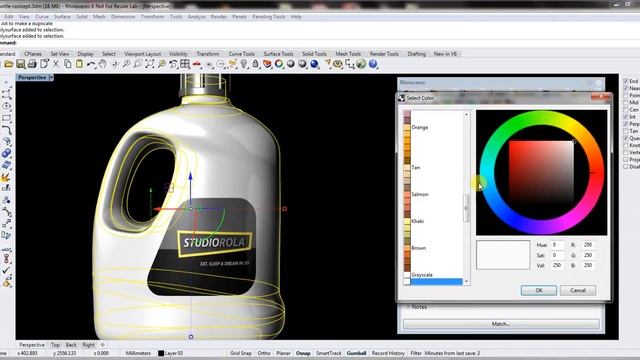Pick the circle tool in left sidebar
The width and height of the screenshot is (640, 360).
tap(7, 106)
